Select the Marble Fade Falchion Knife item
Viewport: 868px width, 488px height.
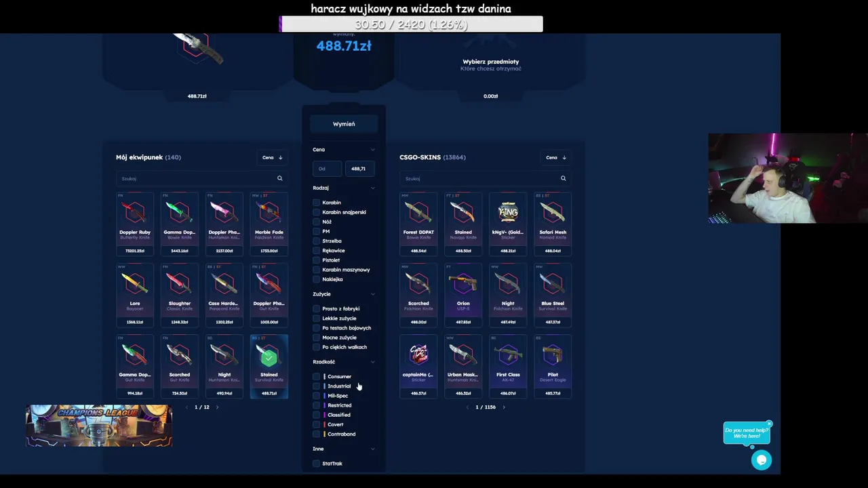pyautogui.click(x=269, y=224)
